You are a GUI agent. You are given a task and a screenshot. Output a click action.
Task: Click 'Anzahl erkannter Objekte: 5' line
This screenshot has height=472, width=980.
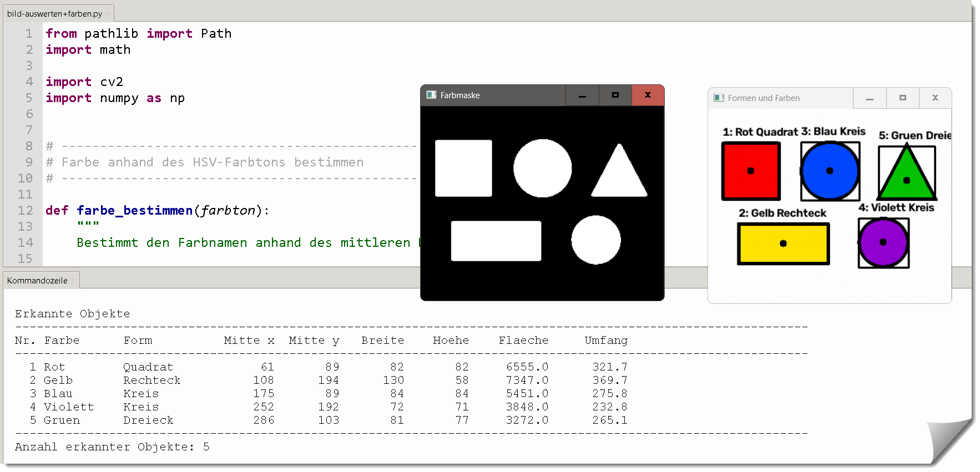click(112, 447)
